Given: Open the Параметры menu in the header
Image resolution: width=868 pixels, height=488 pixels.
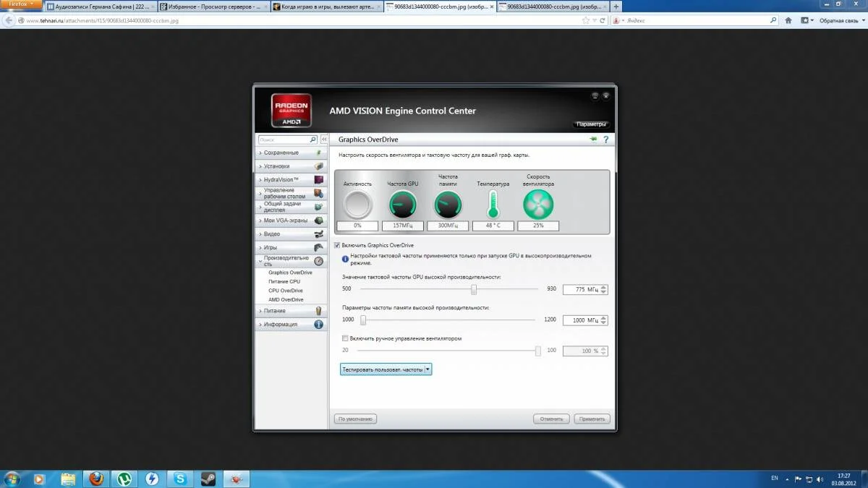Looking at the screenshot, I should (x=592, y=124).
